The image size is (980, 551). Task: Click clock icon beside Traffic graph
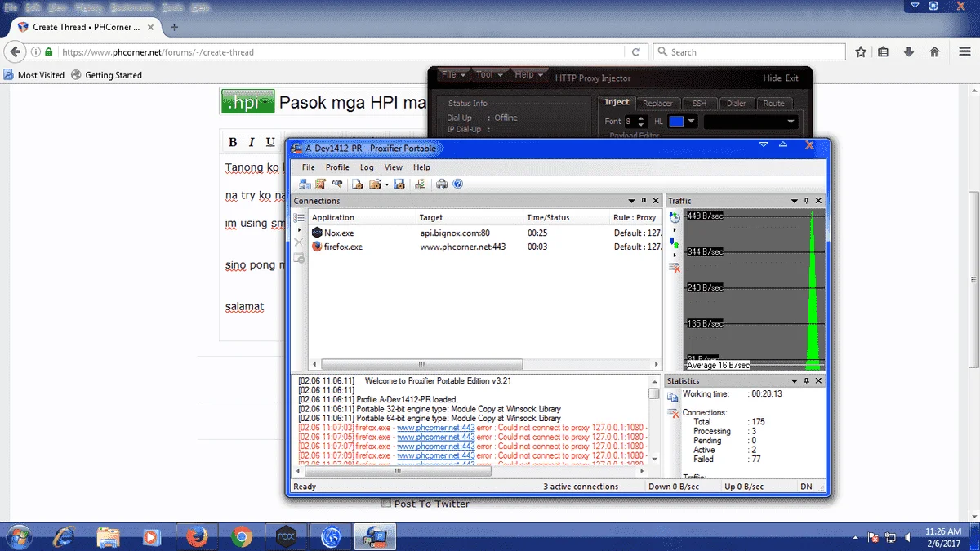click(x=675, y=218)
